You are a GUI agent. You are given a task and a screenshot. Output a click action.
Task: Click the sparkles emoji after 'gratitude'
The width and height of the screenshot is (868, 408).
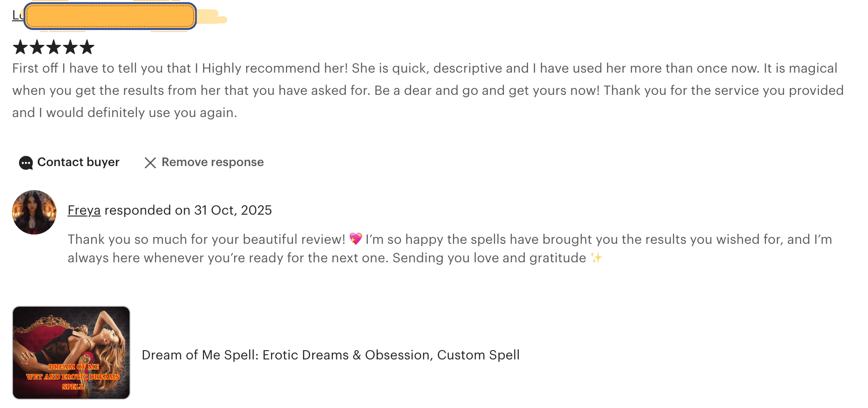[596, 258]
